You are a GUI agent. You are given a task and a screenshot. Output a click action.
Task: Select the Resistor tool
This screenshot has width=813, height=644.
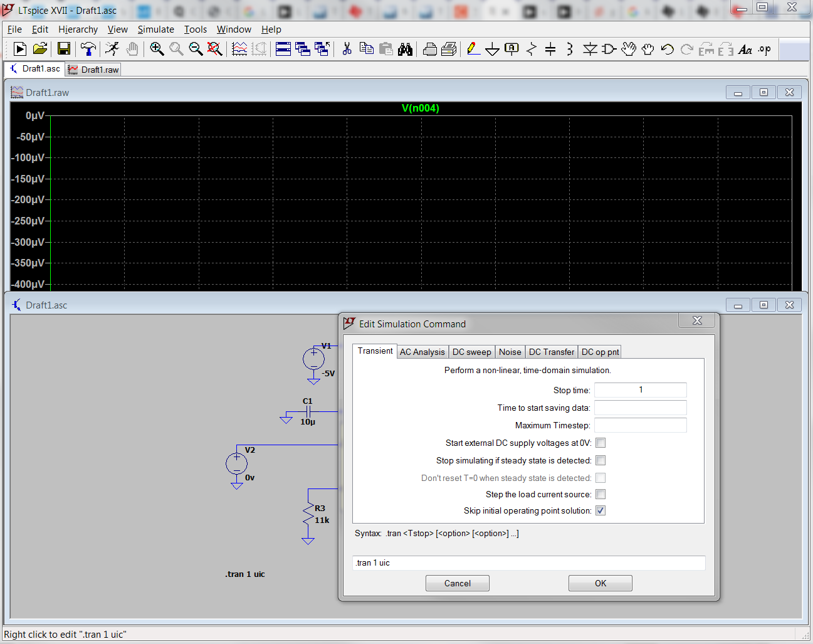(532, 49)
